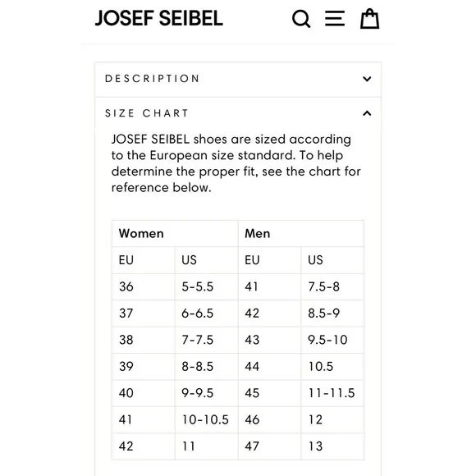Click men's EU size 44 cell

(269, 366)
